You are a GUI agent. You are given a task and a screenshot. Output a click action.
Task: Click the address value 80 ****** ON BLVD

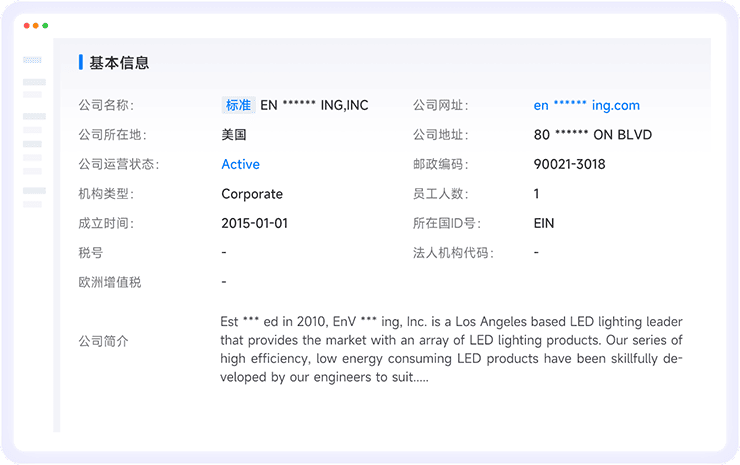point(592,134)
